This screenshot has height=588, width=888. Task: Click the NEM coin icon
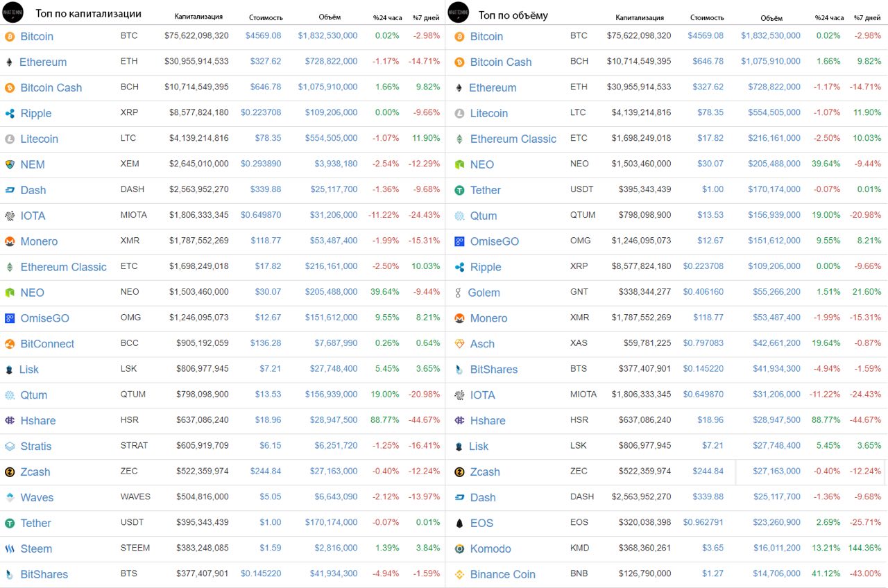10,164
